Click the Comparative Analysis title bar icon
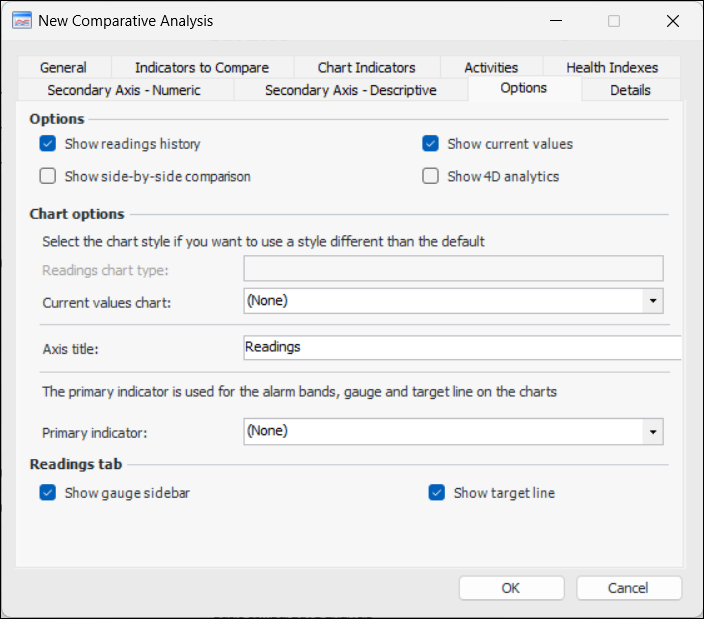The height and width of the screenshot is (619, 704). [x=20, y=20]
